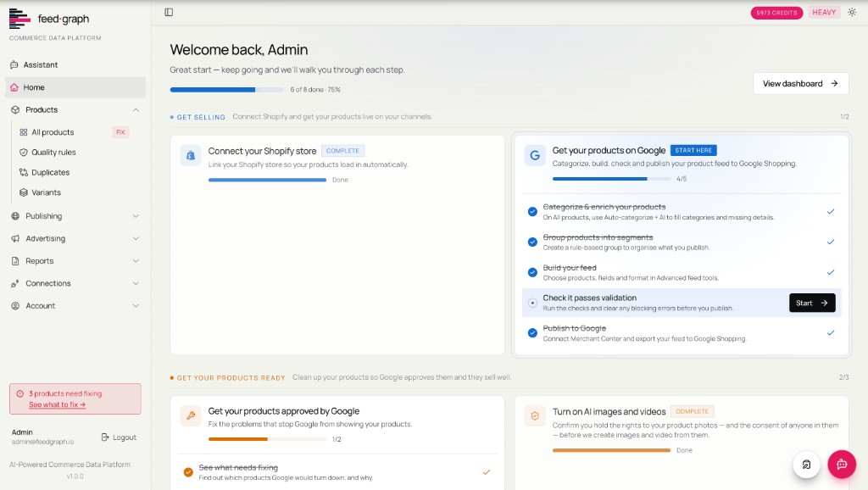Go to Home in the sidebar
Screen dimensions: 868x490
coord(75,87)
